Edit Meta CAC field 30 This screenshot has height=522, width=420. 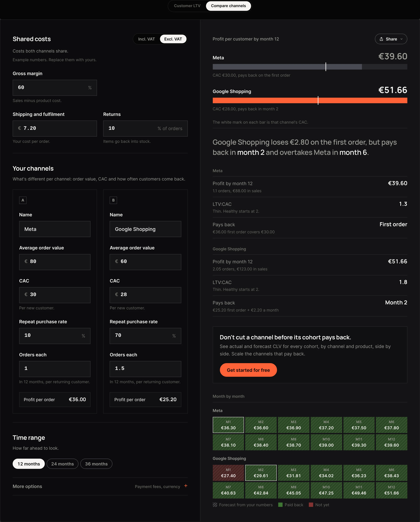(55, 295)
